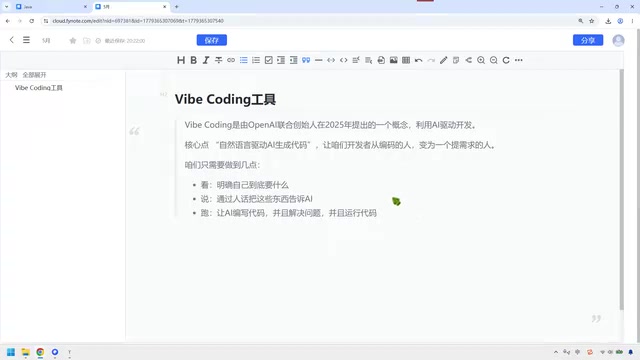Star this note as favorite

click(73, 40)
